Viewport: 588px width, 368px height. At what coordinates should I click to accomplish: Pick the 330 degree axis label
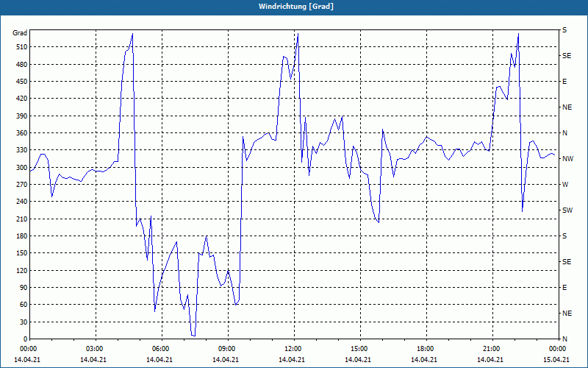[22, 150]
